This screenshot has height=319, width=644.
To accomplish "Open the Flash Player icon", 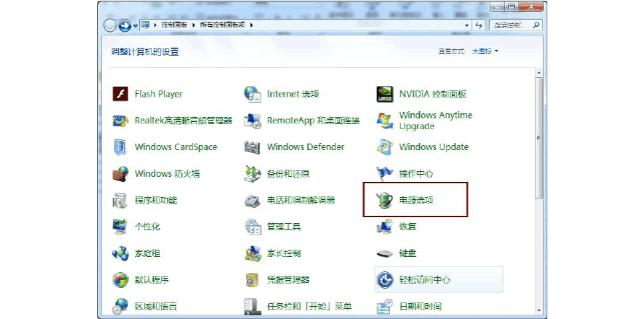I will coord(120,94).
